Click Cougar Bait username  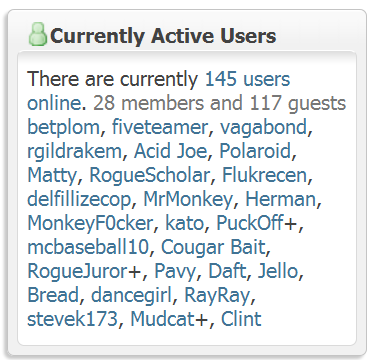click(213, 248)
